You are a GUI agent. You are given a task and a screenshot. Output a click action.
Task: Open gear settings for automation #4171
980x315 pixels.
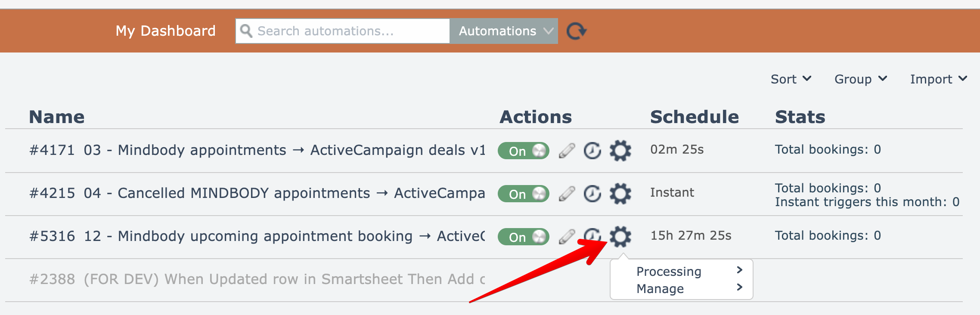pyautogui.click(x=620, y=151)
